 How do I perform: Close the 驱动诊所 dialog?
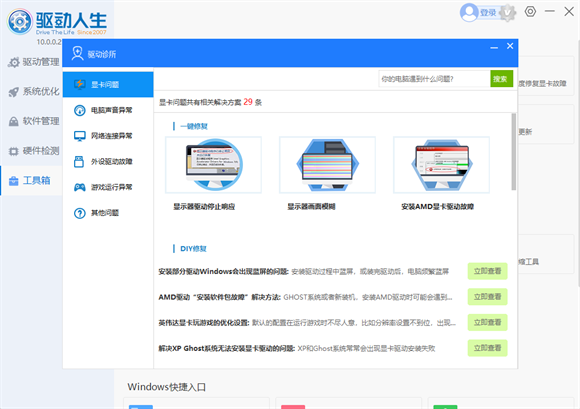click(x=510, y=46)
